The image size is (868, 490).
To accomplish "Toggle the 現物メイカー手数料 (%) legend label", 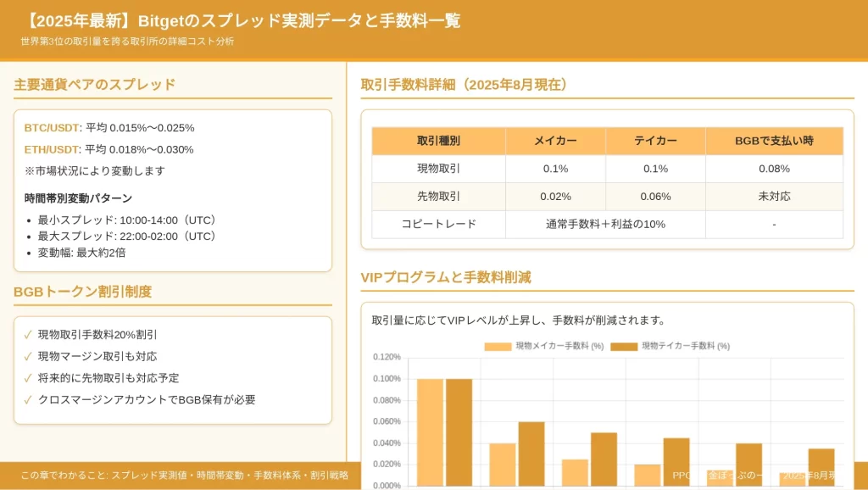I will coord(559,346).
